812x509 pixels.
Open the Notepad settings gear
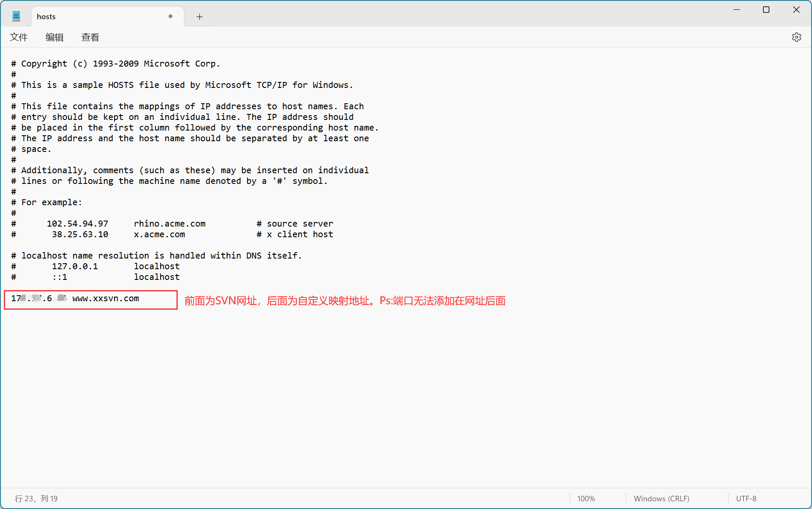[x=796, y=37]
